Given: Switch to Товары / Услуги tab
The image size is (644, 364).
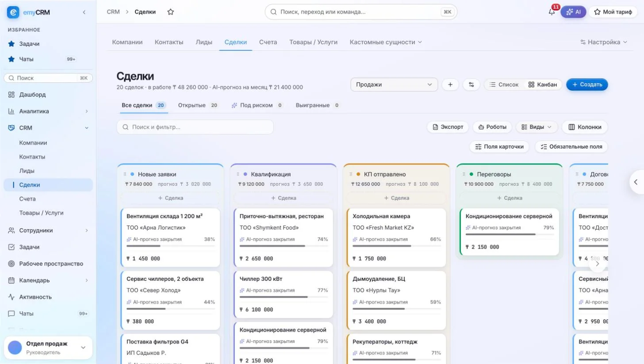Looking at the screenshot, I should tap(313, 42).
